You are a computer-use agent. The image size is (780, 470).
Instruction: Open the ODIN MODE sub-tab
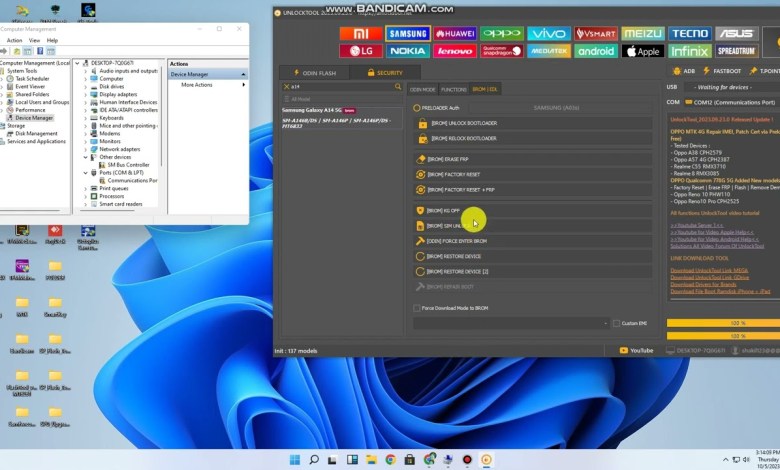[x=422, y=90]
